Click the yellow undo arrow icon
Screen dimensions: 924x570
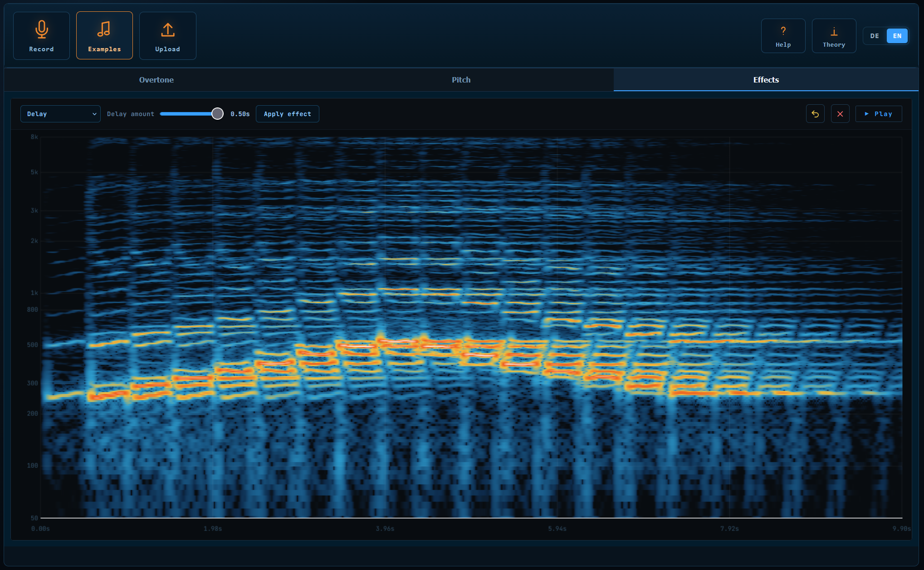click(x=815, y=114)
